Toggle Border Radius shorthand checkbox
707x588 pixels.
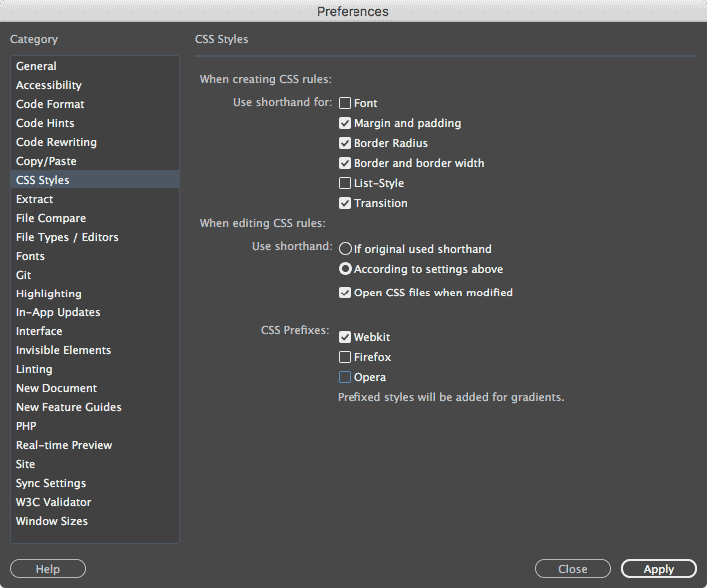[x=345, y=143]
